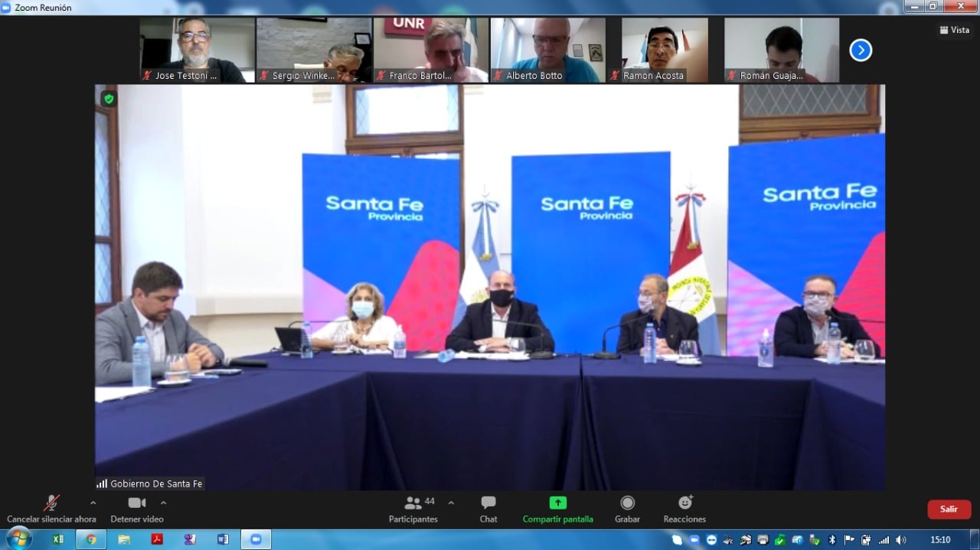Open Chrome from the taskbar
980x550 pixels.
[91, 539]
